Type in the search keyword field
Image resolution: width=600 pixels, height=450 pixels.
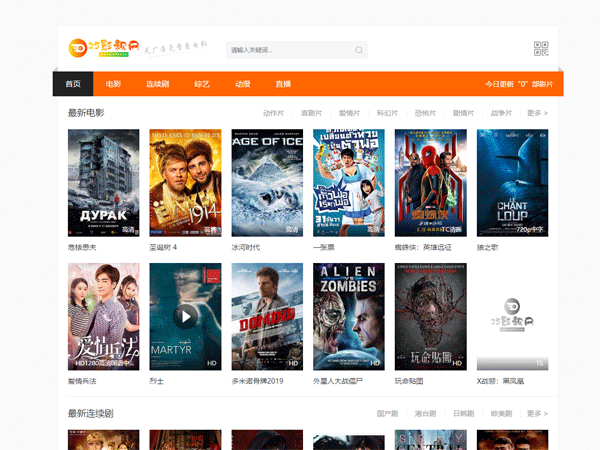tap(290, 50)
